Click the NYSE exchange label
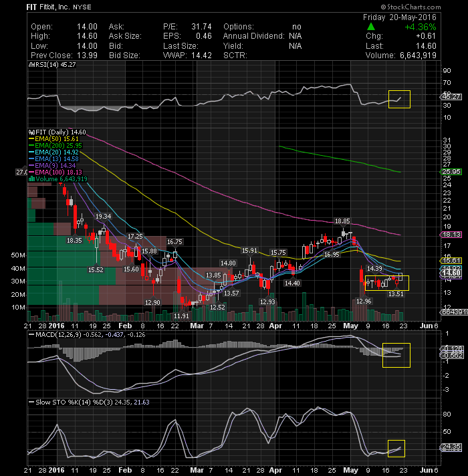 (82, 7)
